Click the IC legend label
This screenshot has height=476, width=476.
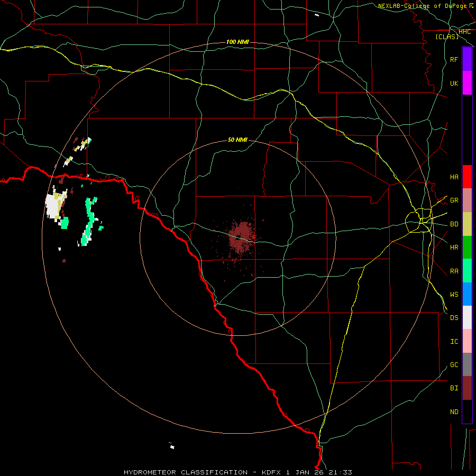coord(454,342)
